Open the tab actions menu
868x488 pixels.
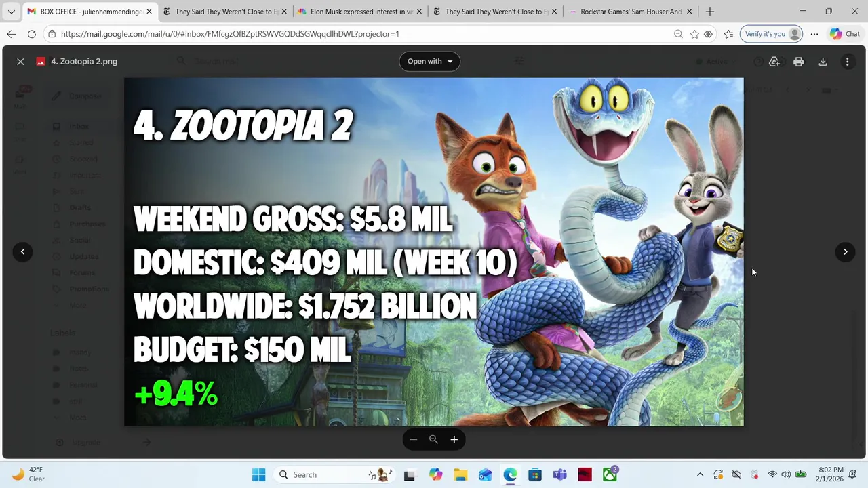pyautogui.click(x=11, y=12)
